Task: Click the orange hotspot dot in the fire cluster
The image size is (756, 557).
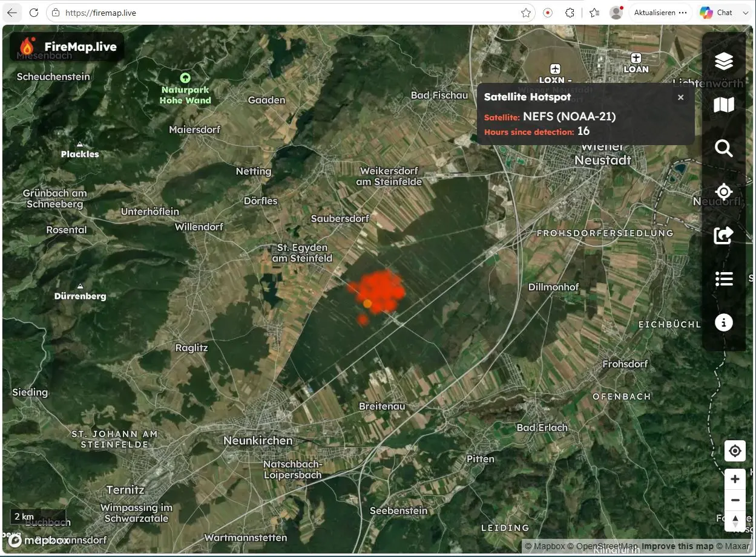Action: 367,303
